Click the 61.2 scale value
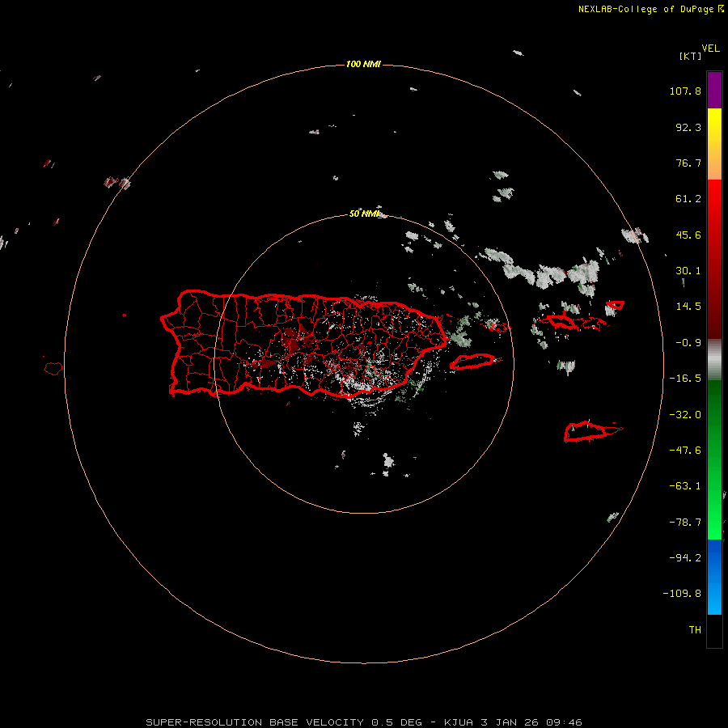This screenshot has height=728, width=728. click(688, 199)
